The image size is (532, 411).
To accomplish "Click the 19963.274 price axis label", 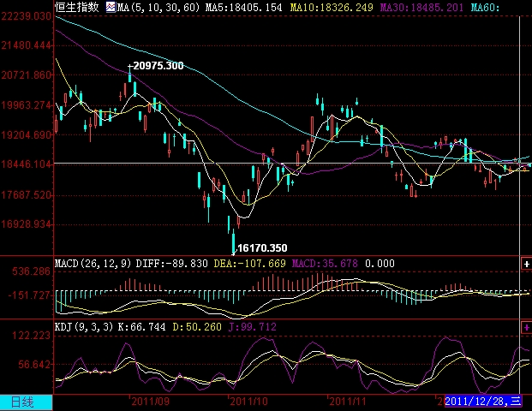I will pyautogui.click(x=27, y=105).
